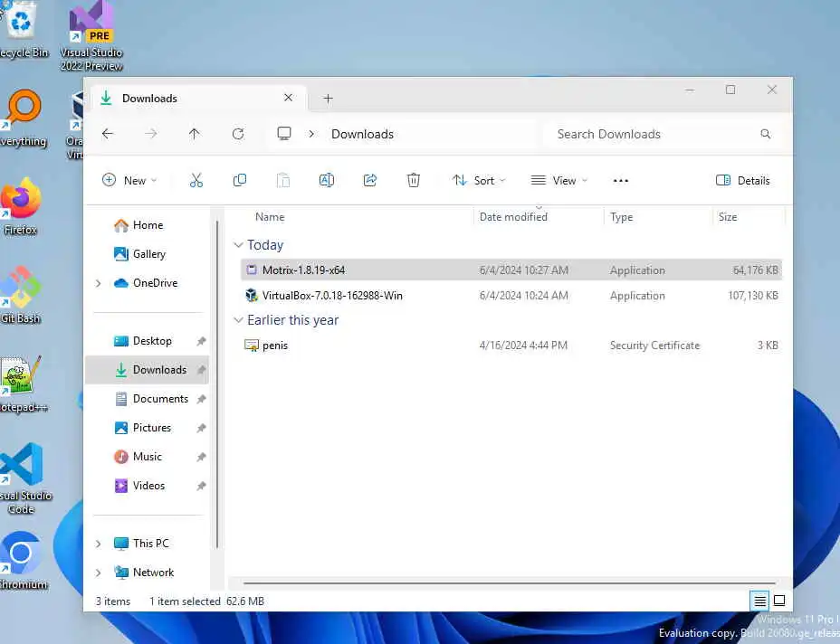Click the Search Downloads field
This screenshot has width=840, height=644.
pyautogui.click(x=663, y=134)
